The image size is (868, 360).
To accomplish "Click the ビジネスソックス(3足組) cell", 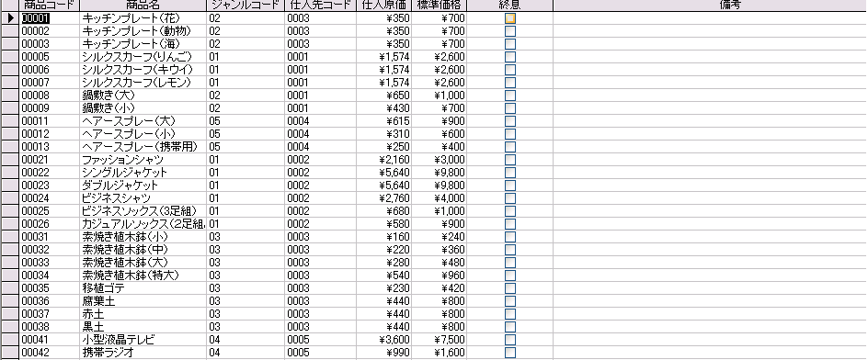I will point(143,210).
